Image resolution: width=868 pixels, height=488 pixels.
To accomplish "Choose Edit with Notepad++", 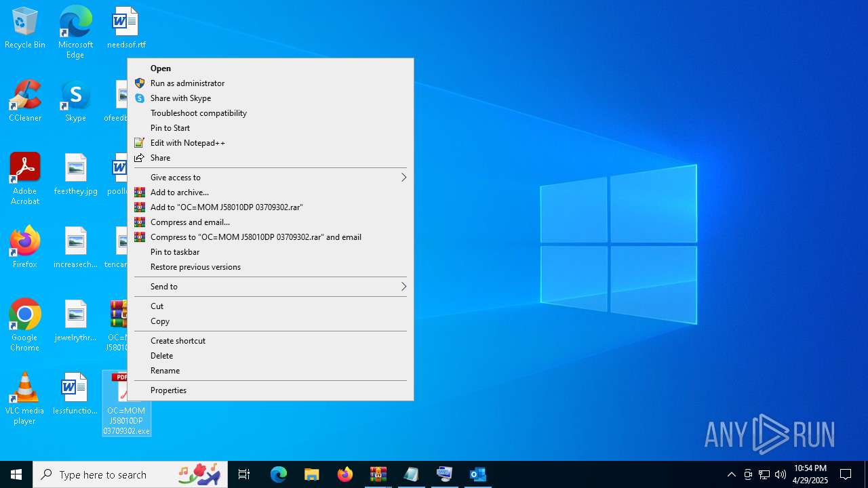I will 271,143.
